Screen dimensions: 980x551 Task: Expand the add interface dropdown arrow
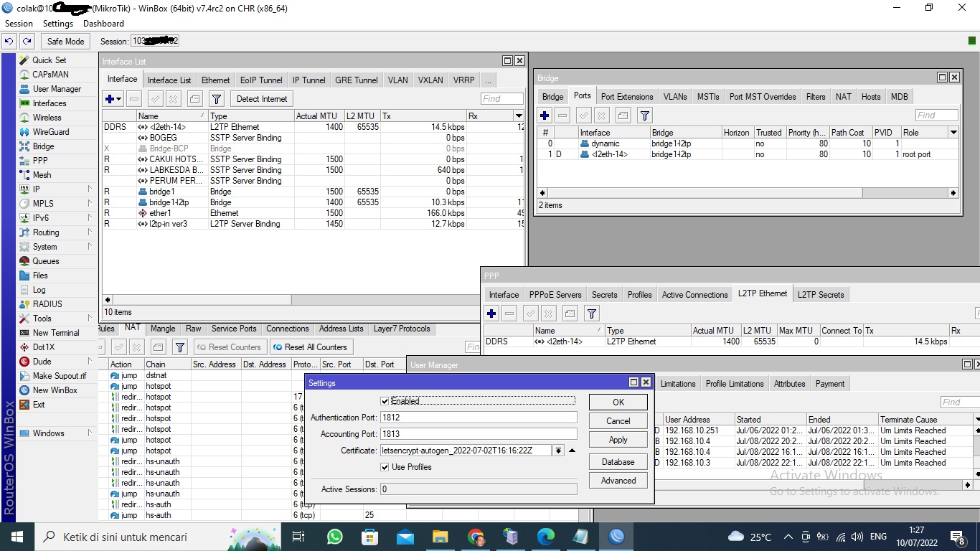pyautogui.click(x=119, y=99)
